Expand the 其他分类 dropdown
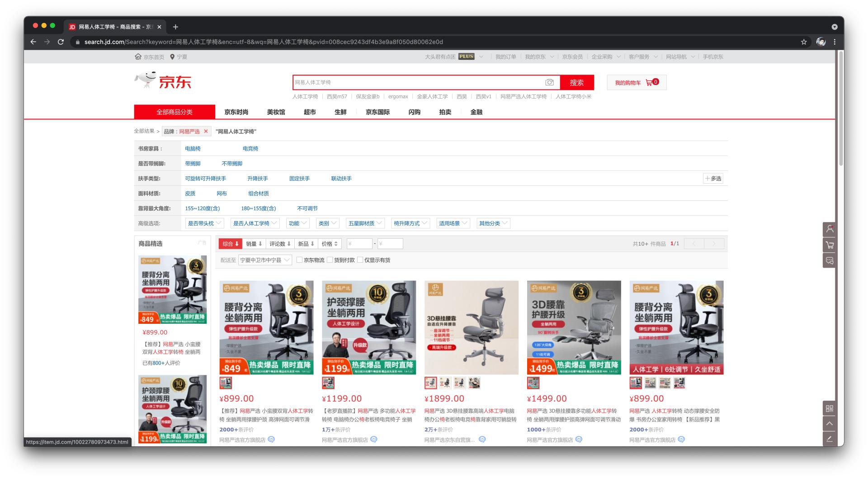 [494, 223]
